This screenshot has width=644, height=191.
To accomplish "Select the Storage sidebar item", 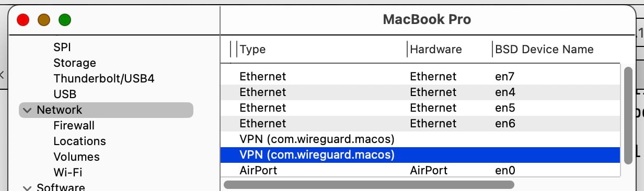I will 75,63.
